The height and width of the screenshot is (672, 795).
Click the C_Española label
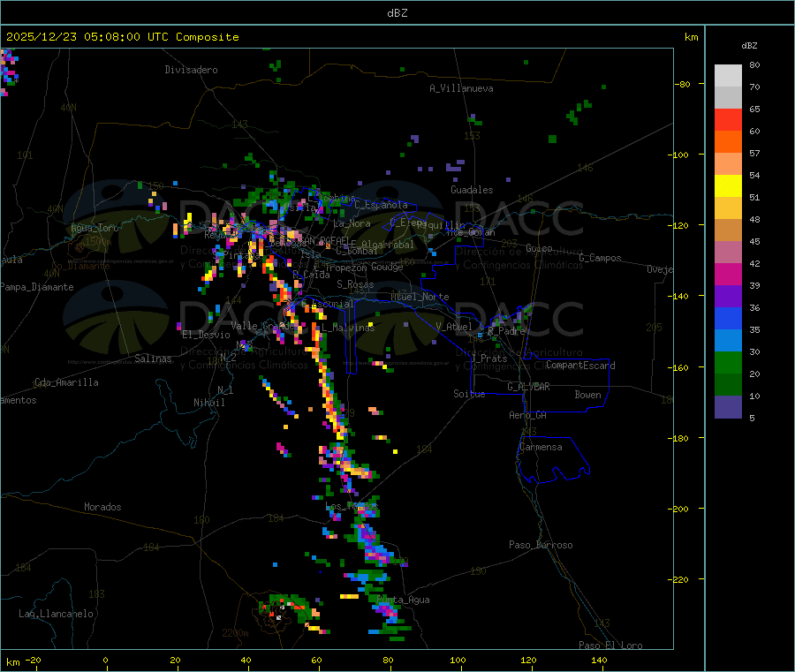point(381,205)
